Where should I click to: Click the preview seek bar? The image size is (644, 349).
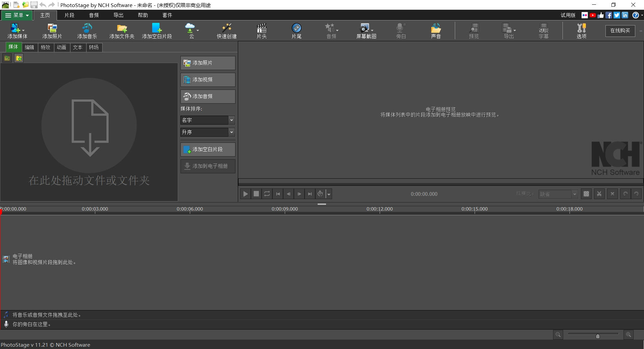pyautogui.click(x=441, y=182)
